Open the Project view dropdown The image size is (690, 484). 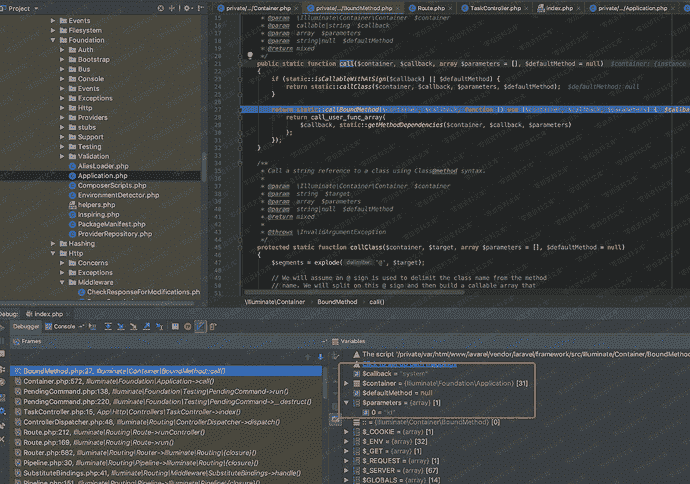36,8
